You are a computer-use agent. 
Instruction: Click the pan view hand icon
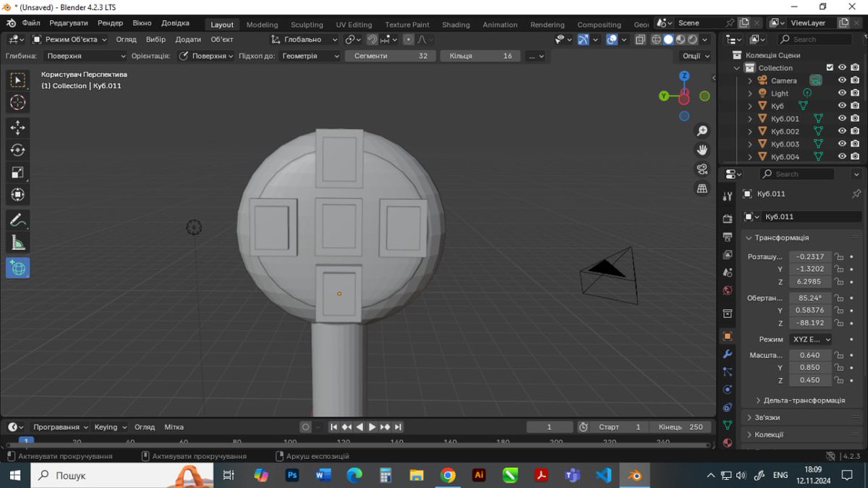702,150
